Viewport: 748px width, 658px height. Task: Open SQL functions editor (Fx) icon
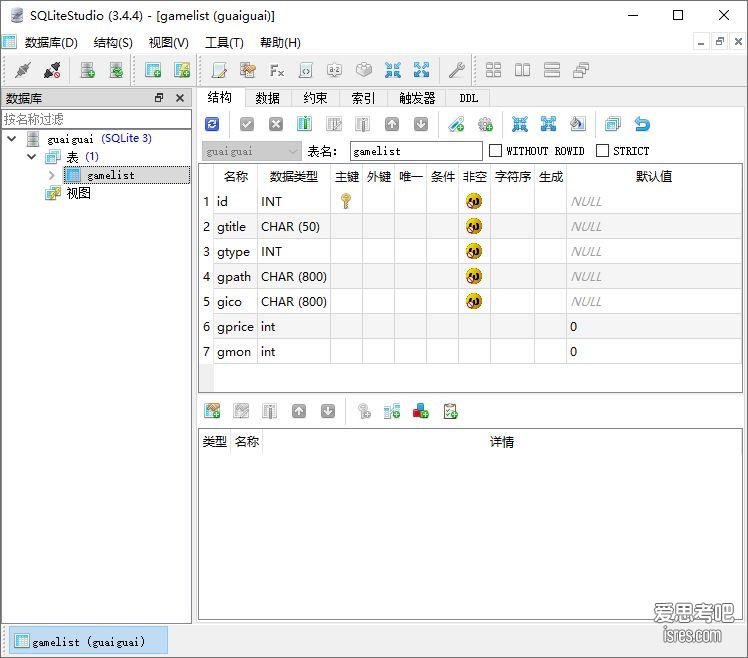pyautogui.click(x=277, y=70)
